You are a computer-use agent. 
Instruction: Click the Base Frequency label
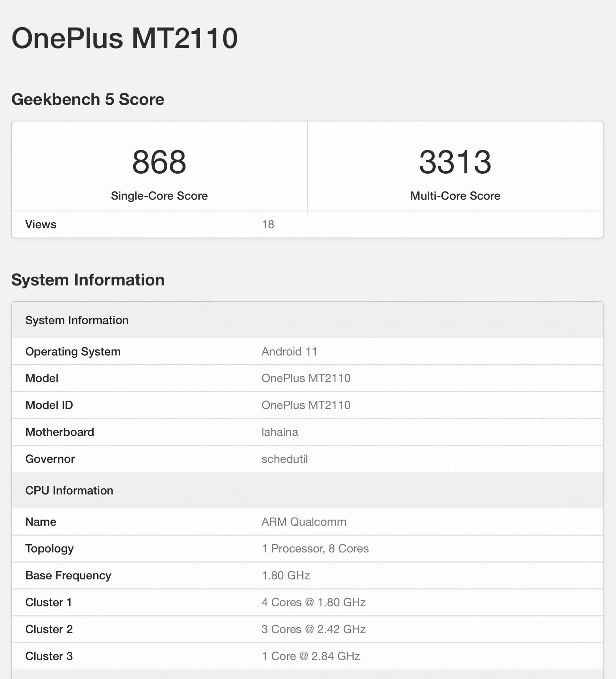[68, 576]
